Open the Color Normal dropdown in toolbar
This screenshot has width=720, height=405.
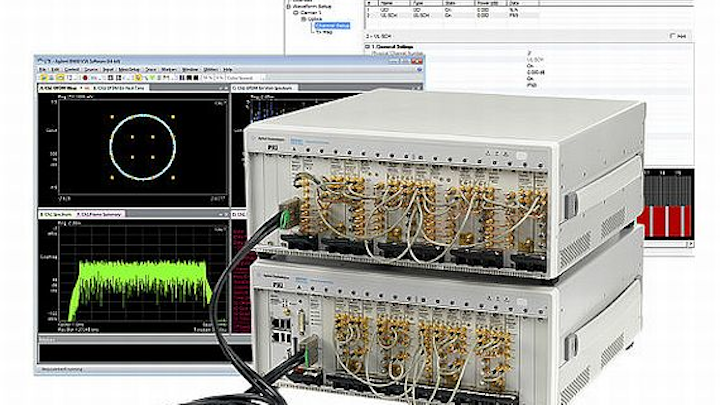tap(246, 78)
